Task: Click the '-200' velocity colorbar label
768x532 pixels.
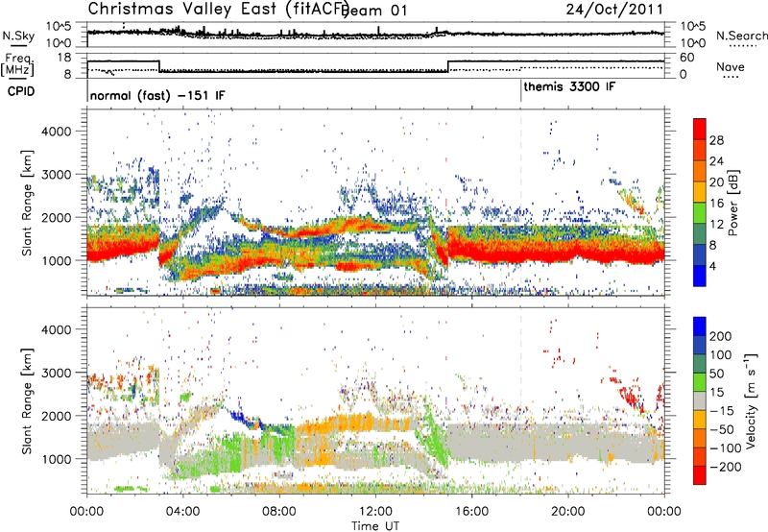Action: tap(726, 467)
